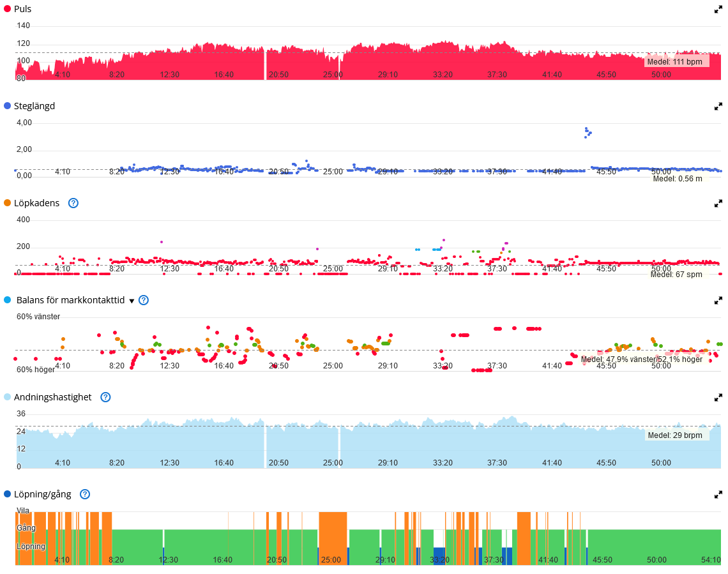Click the 36 axis value in Andningshastighet chart

pyautogui.click(x=21, y=414)
